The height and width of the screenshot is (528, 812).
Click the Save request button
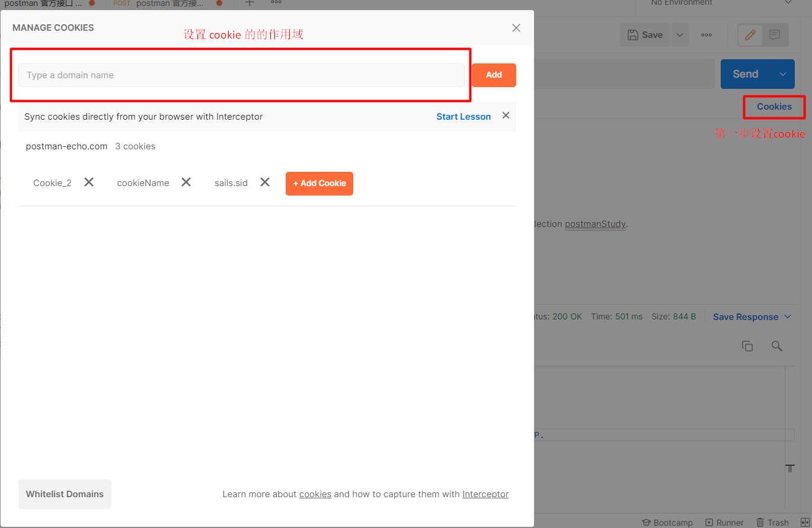[x=645, y=35]
